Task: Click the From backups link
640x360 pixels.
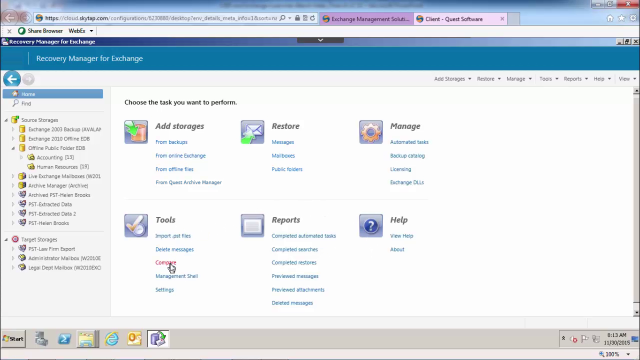Action: coord(171,142)
